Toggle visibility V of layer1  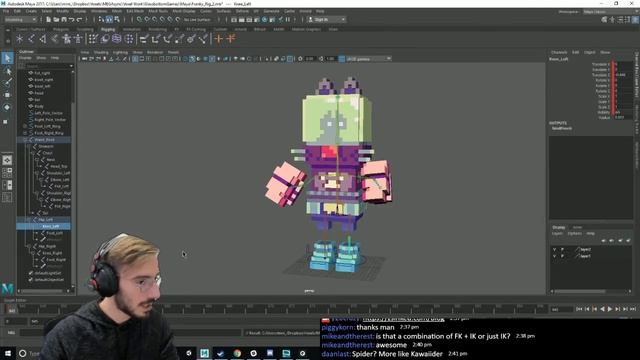[554, 256]
